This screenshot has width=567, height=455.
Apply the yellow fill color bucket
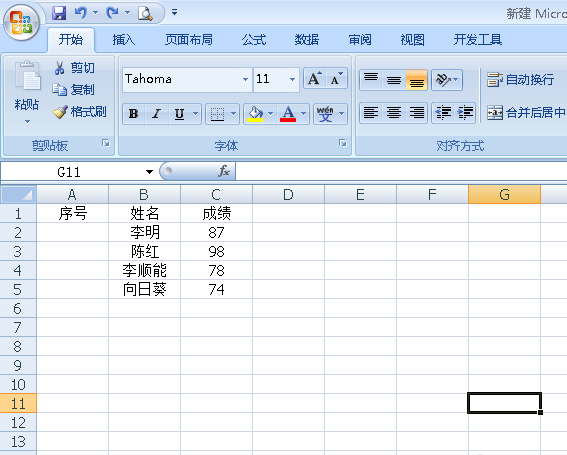tap(255, 114)
